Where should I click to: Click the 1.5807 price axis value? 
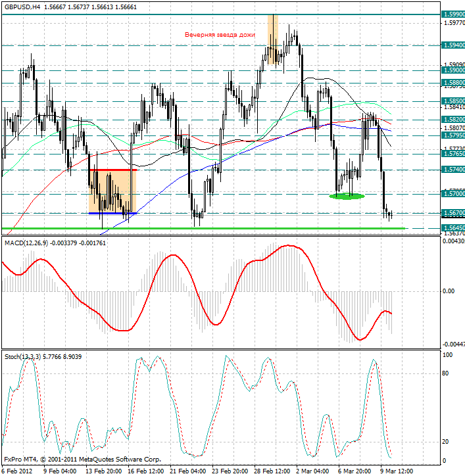pyautogui.click(x=454, y=128)
